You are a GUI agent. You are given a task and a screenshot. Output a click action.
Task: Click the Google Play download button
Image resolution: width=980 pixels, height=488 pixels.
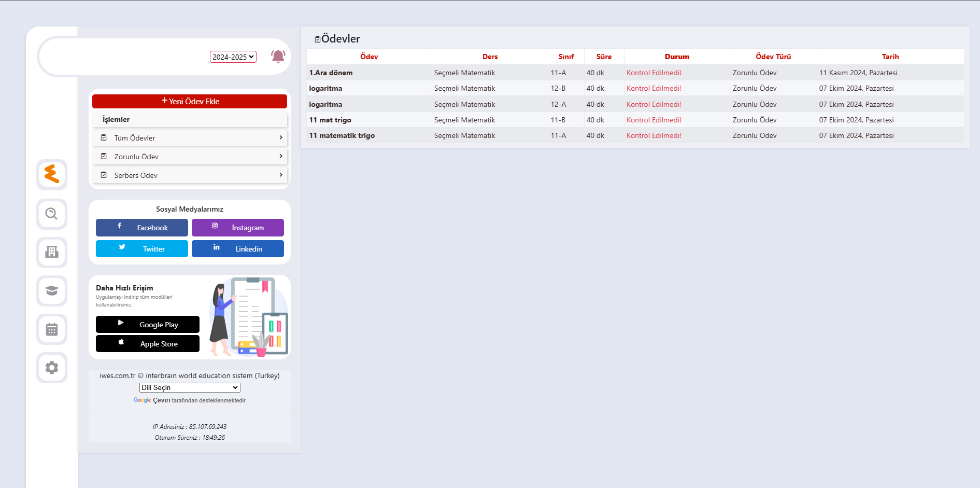click(x=148, y=324)
